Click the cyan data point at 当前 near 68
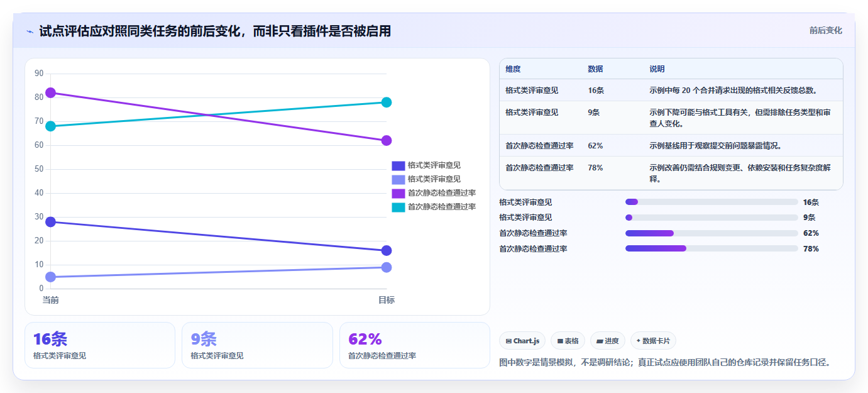Image resolution: width=868 pixels, height=393 pixels. (x=51, y=126)
